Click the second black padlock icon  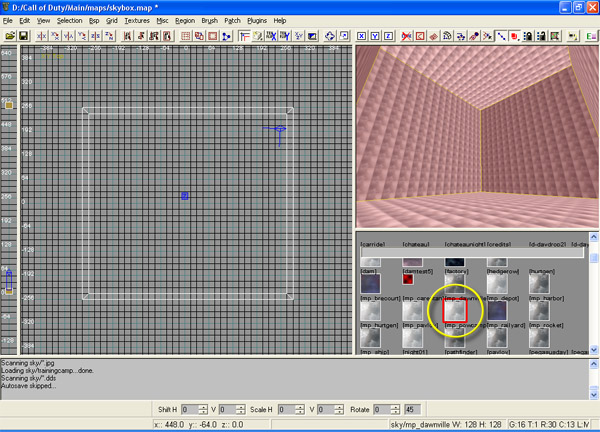[x=541, y=36]
